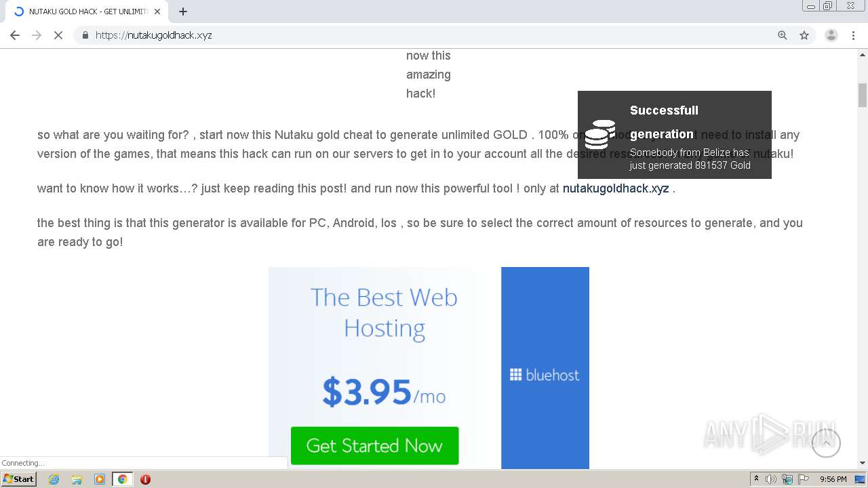Click the back-to-top circular arrow button
868x488 pixels.
tap(826, 443)
